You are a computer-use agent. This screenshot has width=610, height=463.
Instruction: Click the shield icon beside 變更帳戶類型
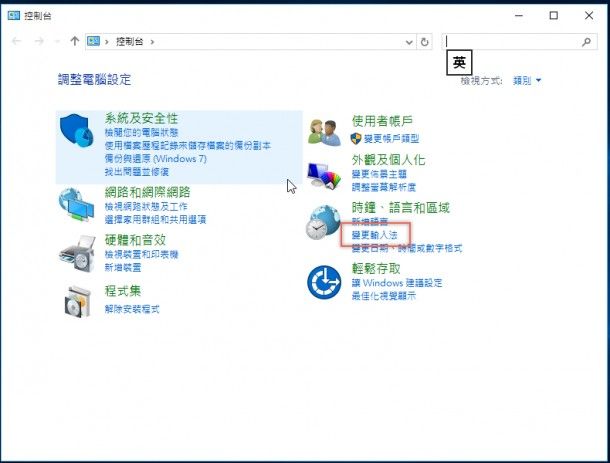(356, 139)
